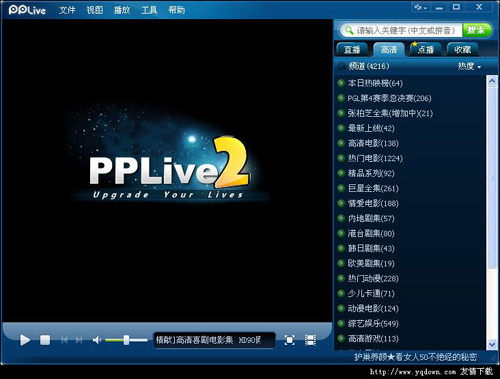This screenshot has height=379, width=500.
Task: Select the 港台剧集(80) category
Action: pyautogui.click(x=371, y=233)
